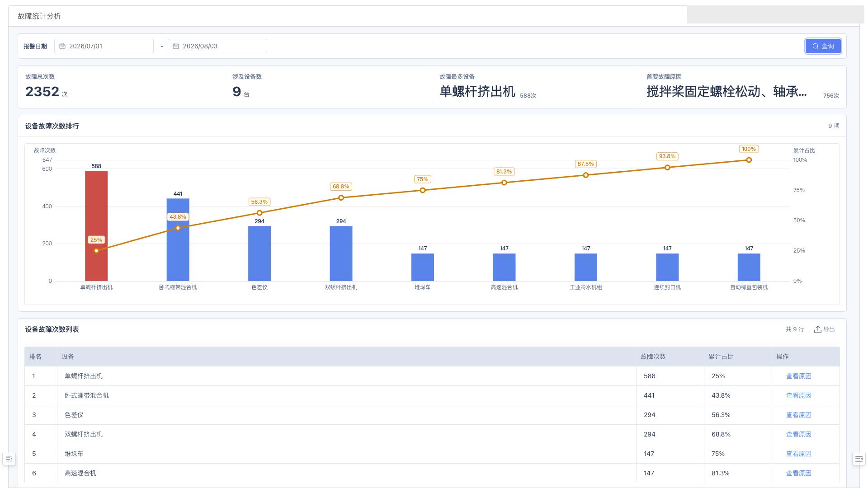Click x-axis label 自动称重包装机
The width and height of the screenshot is (868, 488).
(749, 287)
